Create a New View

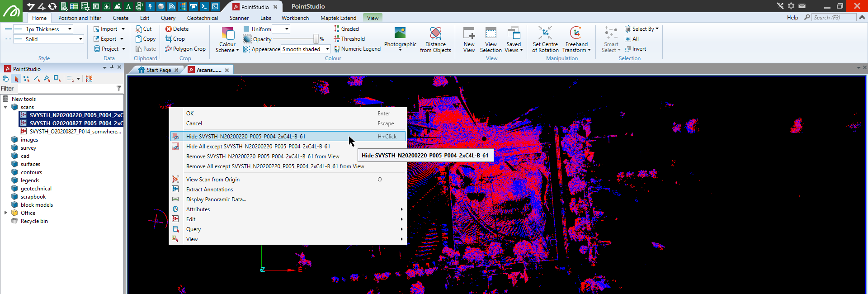pyautogui.click(x=469, y=40)
